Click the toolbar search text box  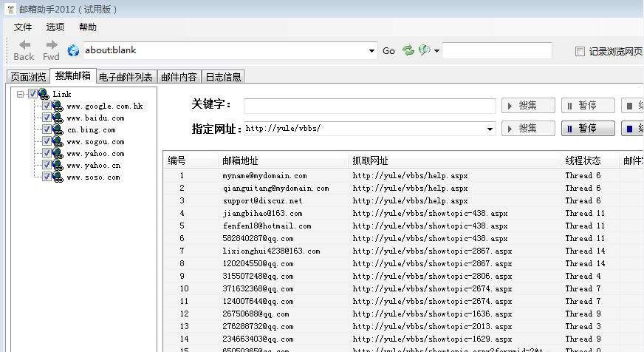click(497, 50)
